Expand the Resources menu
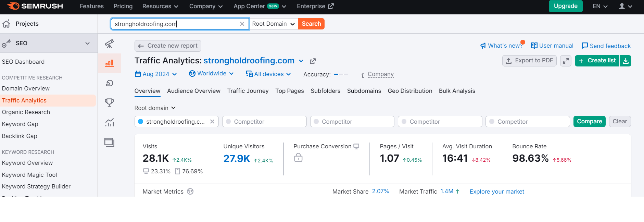The height and width of the screenshot is (222, 644). point(160,6)
